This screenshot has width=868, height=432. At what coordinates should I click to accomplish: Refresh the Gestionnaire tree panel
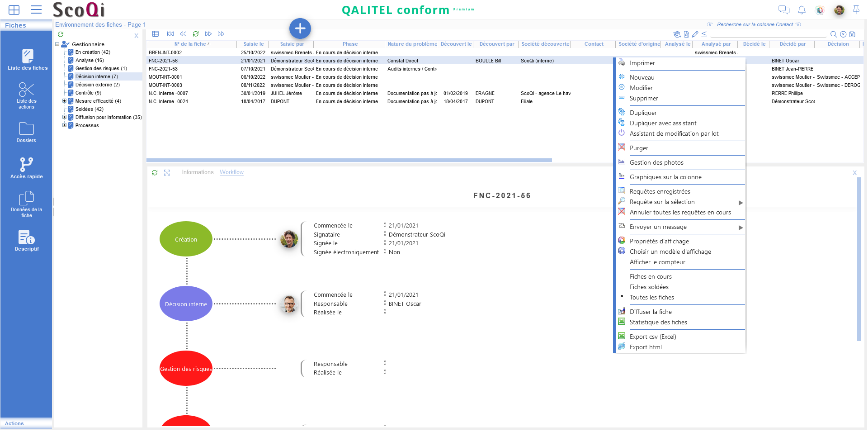pos(61,34)
